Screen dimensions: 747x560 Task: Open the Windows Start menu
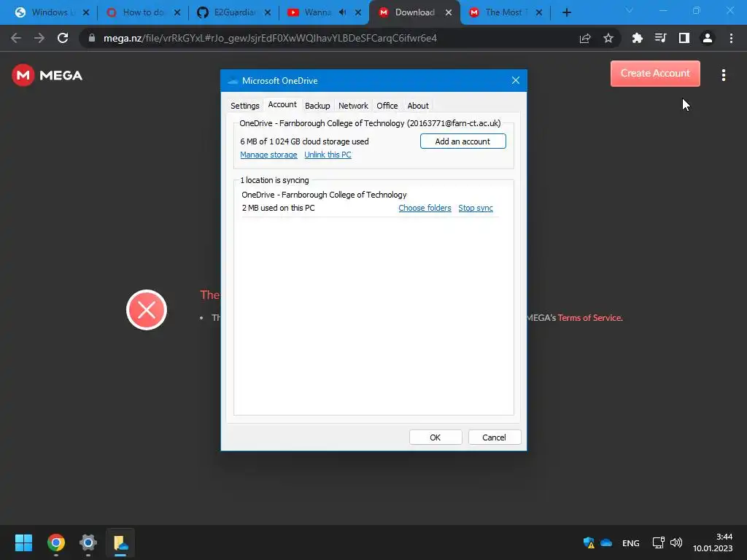[23, 542]
